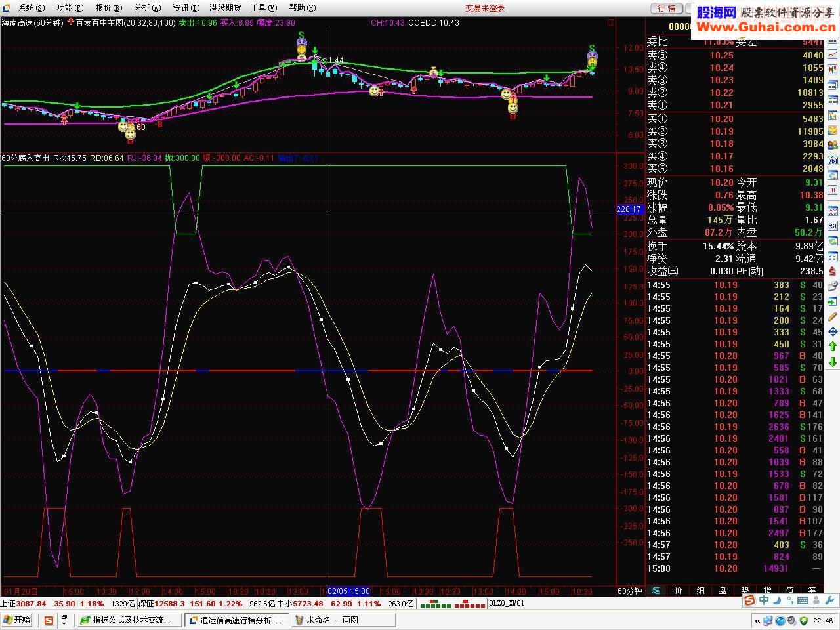Viewport: 840px width, 630px height.
Task: Select the 值 tab in quote panel
Action: (x=789, y=591)
